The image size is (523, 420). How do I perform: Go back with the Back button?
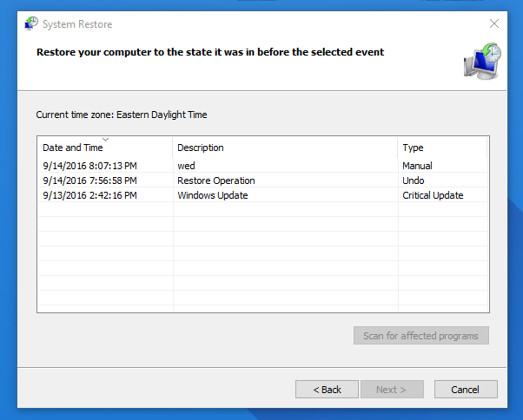(327, 390)
